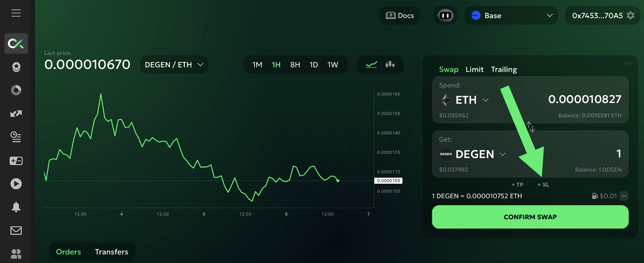Add a stop loss with + SL

(543, 185)
